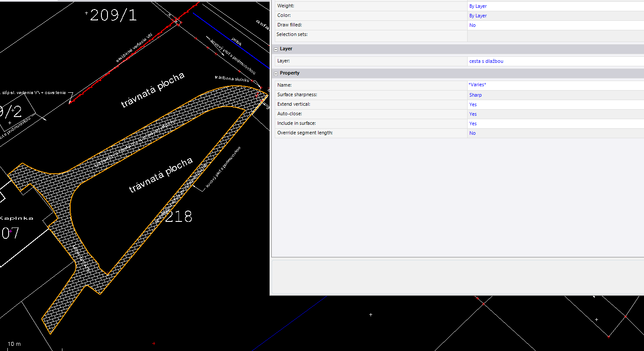Open the Weight 'By Layer' value
This screenshot has width=644, height=351.
click(x=478, y=6)
